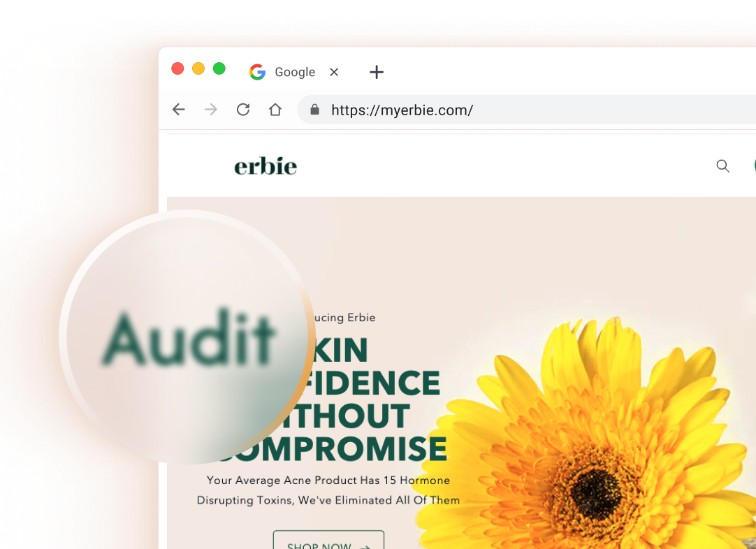Reload the page with the refresh icon
756x549 pixels.
click(243, 110)
